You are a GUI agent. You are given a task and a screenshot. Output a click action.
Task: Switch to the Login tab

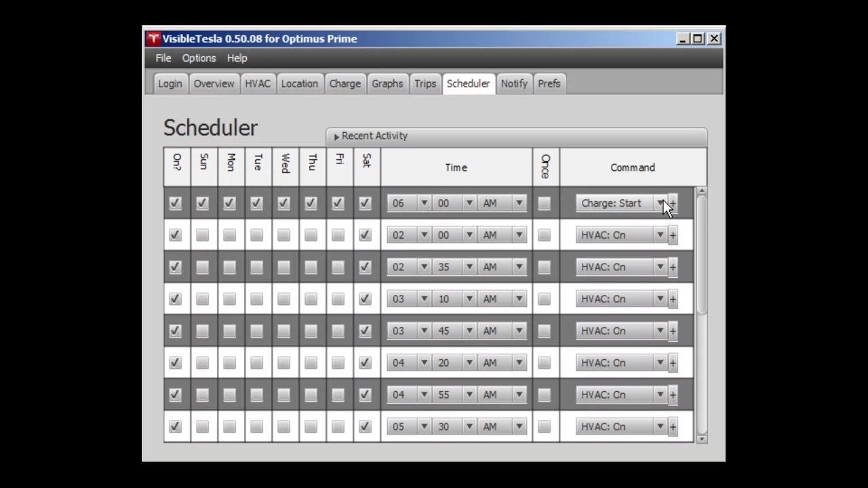(x=170, y=83)
